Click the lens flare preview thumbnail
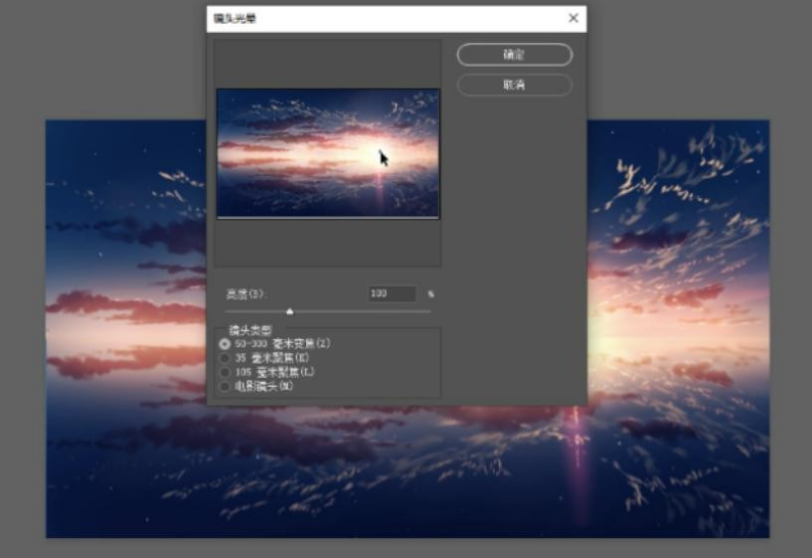The height and width of the screenshot is (558, 812). click(x=328, y=153)
